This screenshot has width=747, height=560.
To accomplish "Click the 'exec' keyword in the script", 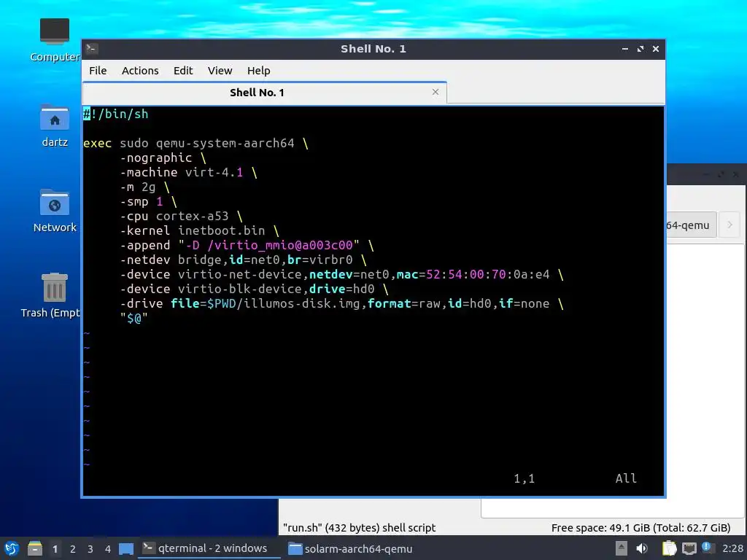I will tap(97, 144).
